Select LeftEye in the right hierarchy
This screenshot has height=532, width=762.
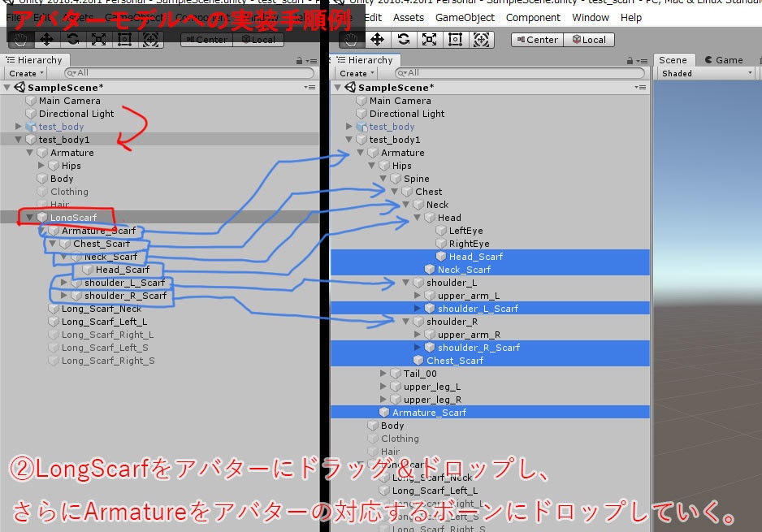[x=490, y=231]
